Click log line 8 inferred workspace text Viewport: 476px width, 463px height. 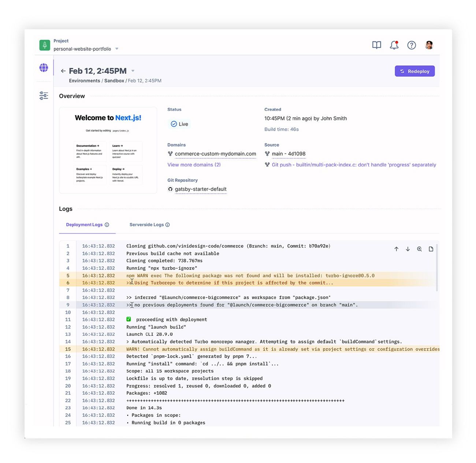point(228,297)
